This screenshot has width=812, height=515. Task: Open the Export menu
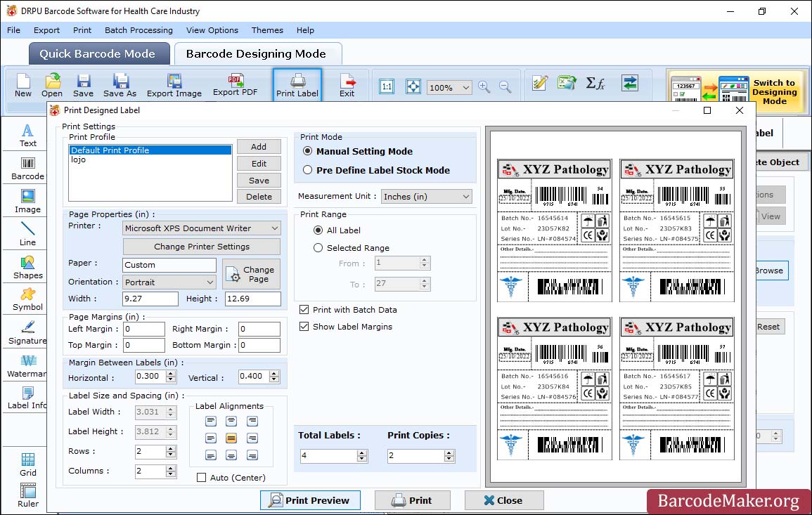point(46,30)
